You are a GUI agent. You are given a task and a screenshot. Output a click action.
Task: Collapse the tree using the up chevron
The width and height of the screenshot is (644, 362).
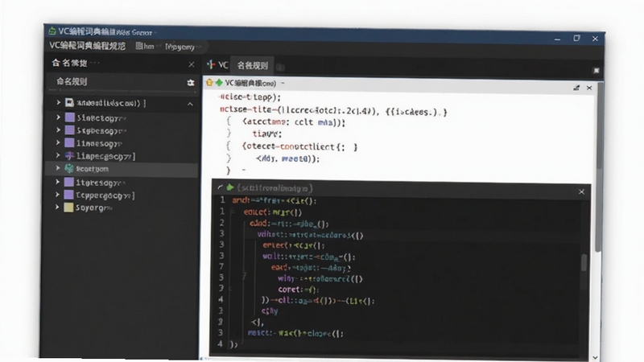click(x=190, y=105)
